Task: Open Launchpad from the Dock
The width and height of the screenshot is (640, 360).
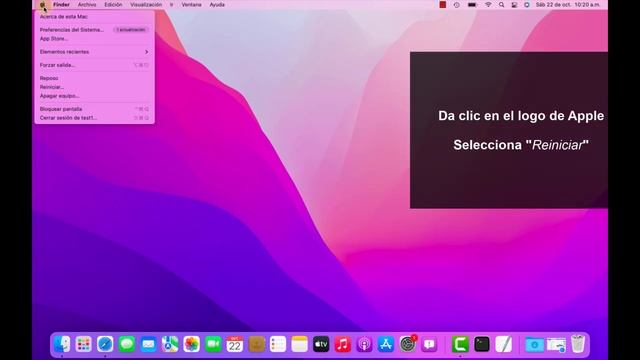Action: click(84, 344)
